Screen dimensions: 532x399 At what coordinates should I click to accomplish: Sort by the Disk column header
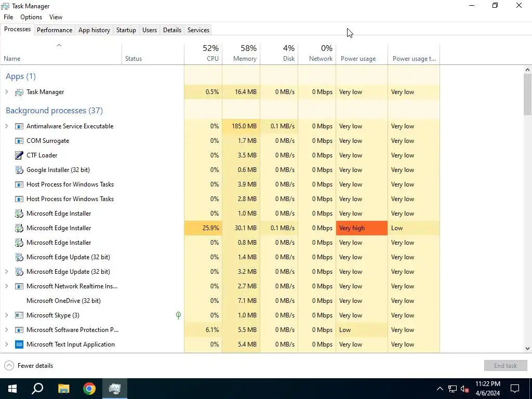point(279,54)
